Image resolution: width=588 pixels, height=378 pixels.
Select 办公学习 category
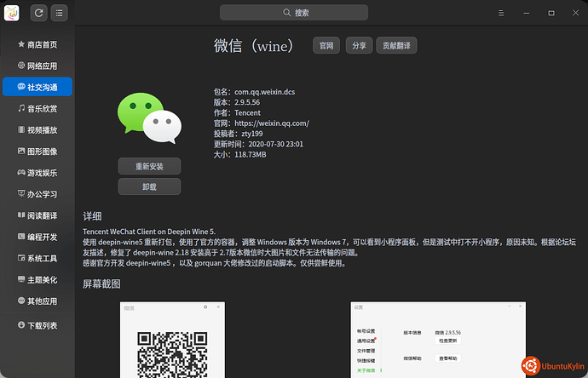pyautogui.click(x=37, y=194)
